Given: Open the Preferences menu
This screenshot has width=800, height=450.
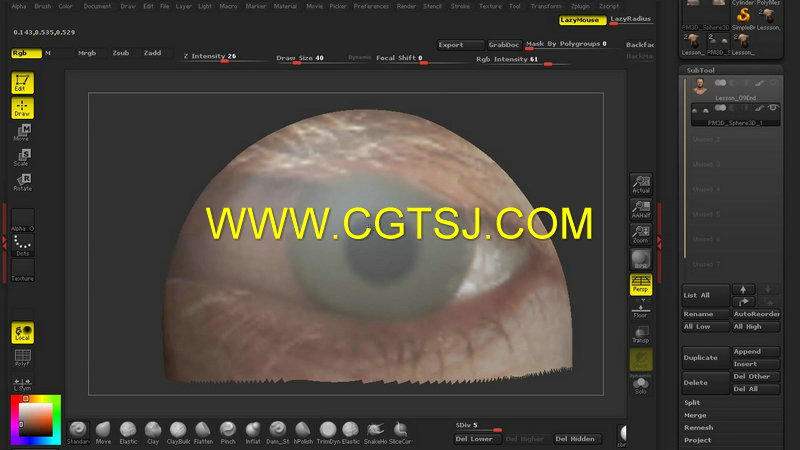Looking at the screenshot, I should [x=371, y=6].
